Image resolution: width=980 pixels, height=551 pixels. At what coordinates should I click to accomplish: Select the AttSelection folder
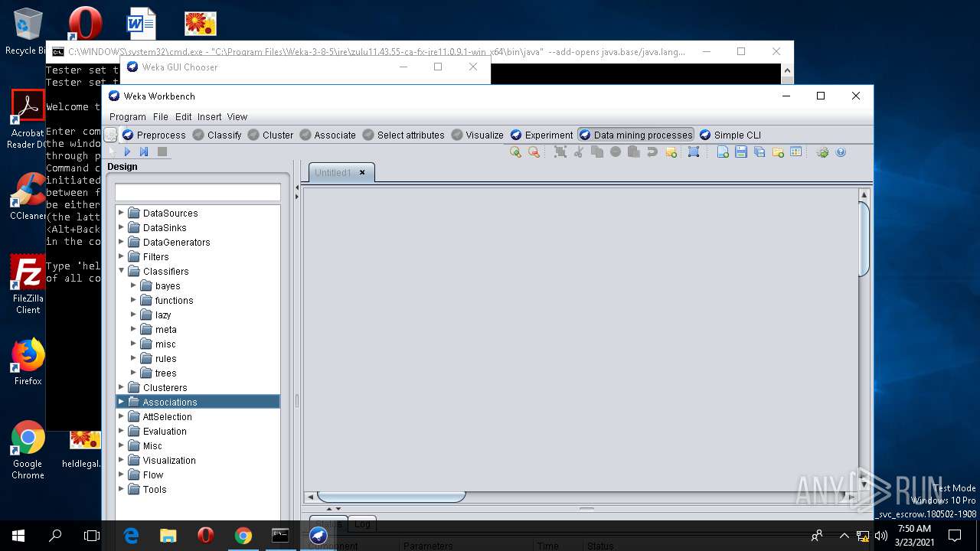pos(160,416)
